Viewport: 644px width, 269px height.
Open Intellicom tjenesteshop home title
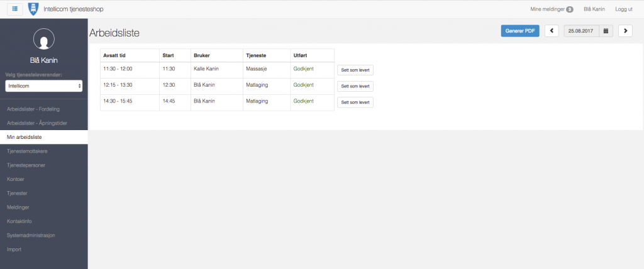pos(74,9)
